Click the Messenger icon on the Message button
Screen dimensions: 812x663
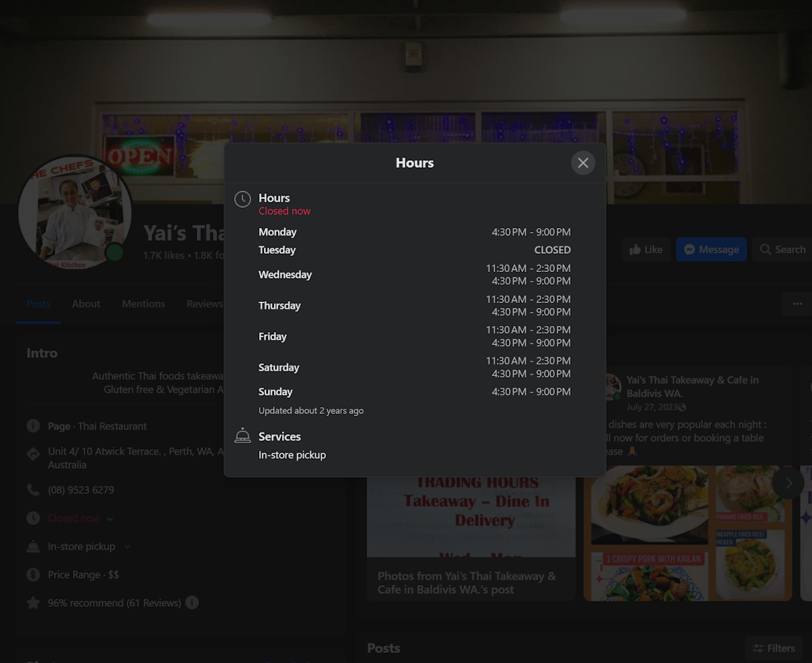point(690,250)
